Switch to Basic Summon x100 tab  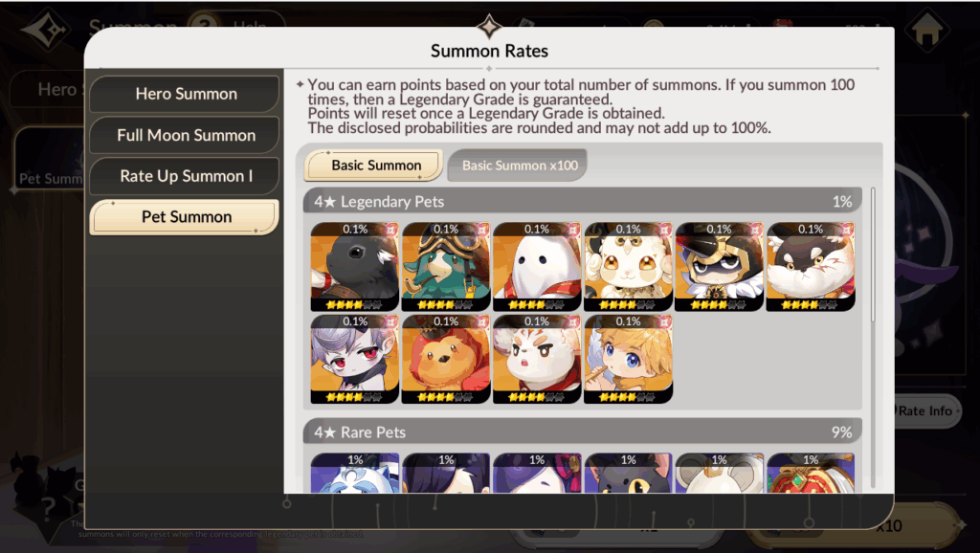pyautogui.click(x=519, y=166)
